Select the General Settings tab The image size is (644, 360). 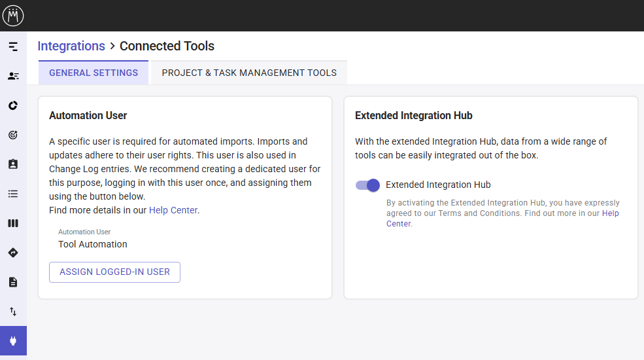pyautogui.click(x=93, y=73)
